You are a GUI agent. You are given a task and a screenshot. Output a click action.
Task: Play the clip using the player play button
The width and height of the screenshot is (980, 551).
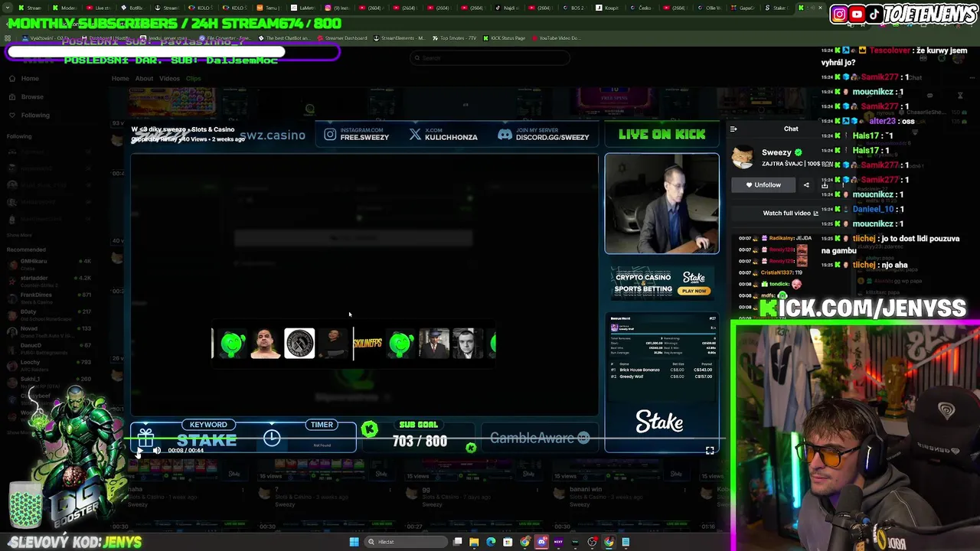coord(139,451)
